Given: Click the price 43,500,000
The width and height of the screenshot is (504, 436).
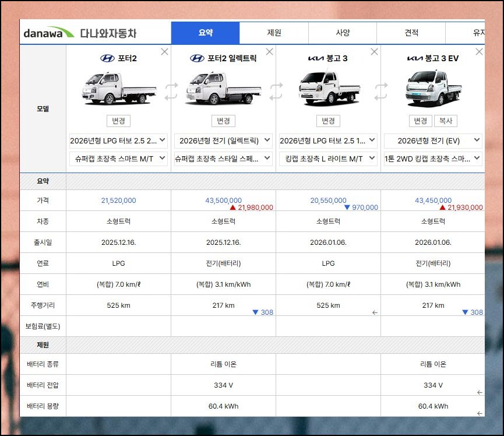Looking at the screenshot, I should click(223, 201).
